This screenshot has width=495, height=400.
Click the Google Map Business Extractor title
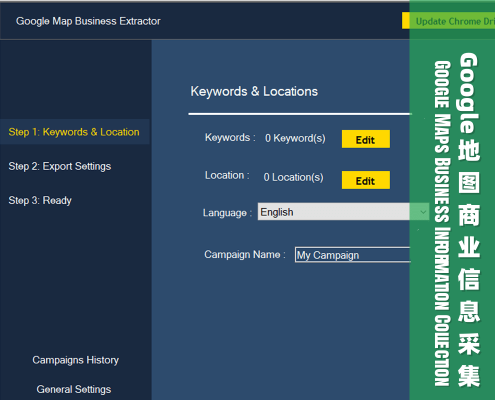88,21
